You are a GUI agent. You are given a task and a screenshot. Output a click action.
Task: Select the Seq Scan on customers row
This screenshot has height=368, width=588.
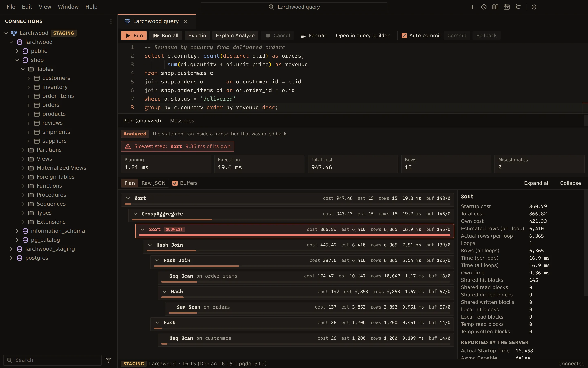(306, 340)
